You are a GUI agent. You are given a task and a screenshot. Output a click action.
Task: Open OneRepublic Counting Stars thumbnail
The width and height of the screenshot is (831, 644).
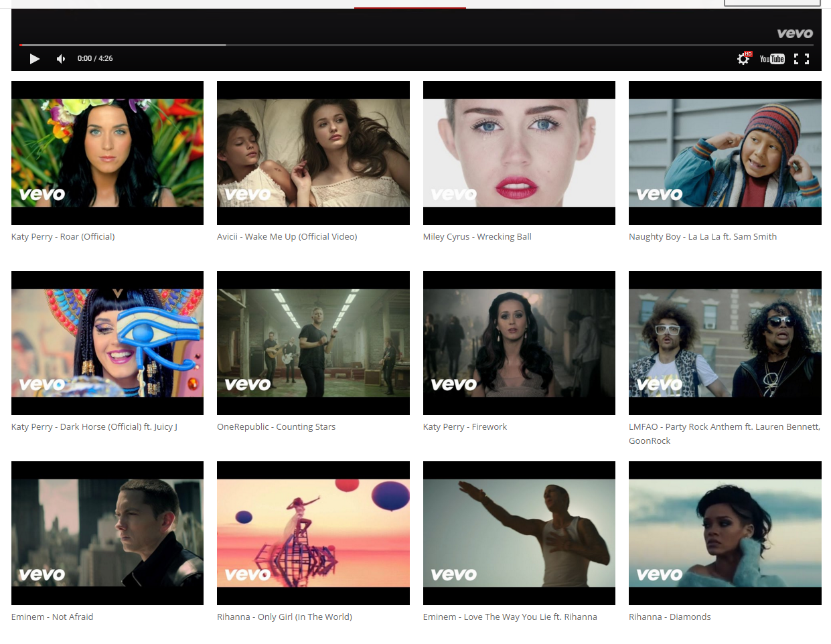coord(313,343)
